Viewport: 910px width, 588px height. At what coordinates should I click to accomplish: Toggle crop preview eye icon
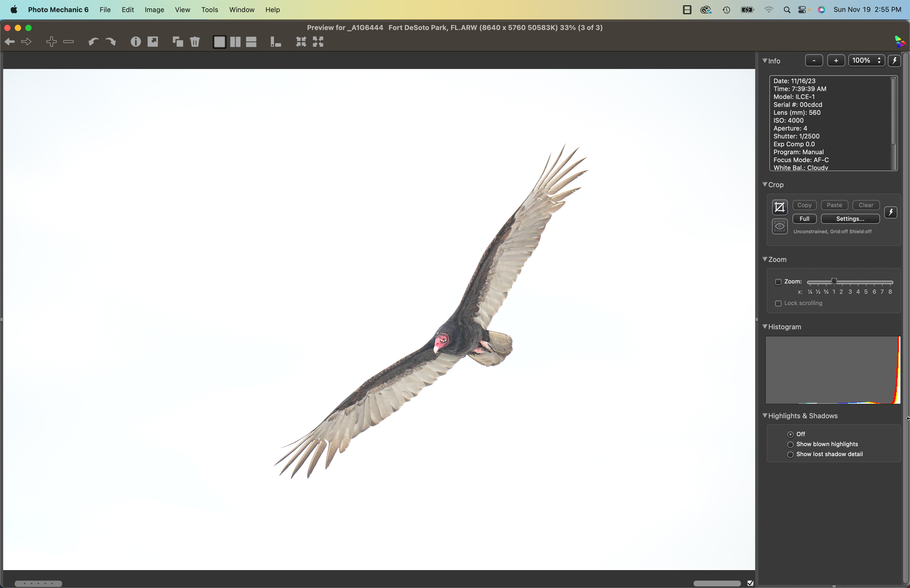[x=779, y=227]
